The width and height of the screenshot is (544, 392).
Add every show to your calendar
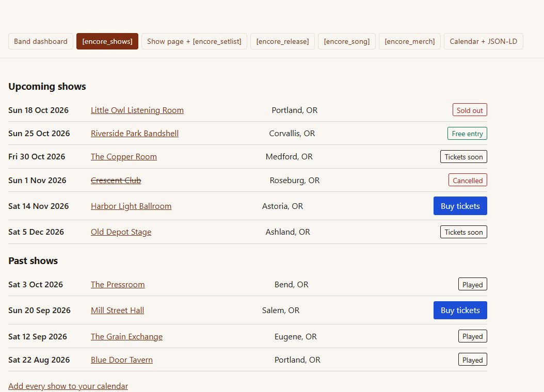[68, 386]
